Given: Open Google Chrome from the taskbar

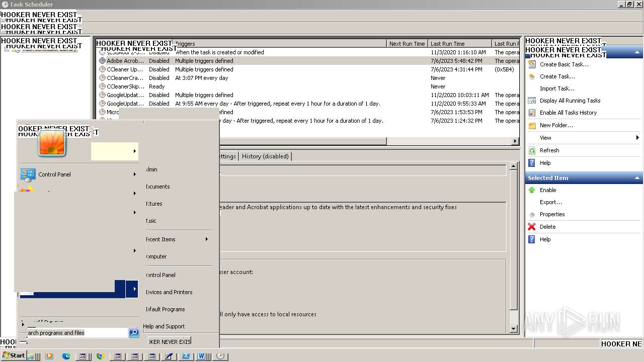Looking at the screenshot, I should [x=100, y=356].
